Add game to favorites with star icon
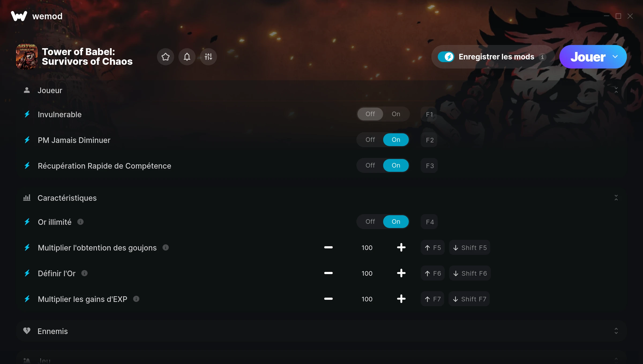This screenshot has height=364, width=643. (165, 57)
